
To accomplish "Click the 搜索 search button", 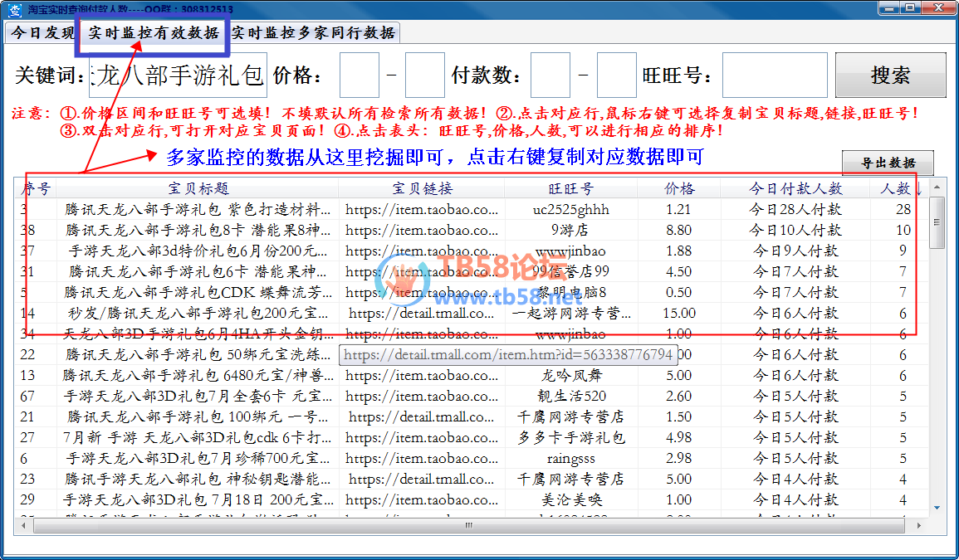I will point(890,75).
